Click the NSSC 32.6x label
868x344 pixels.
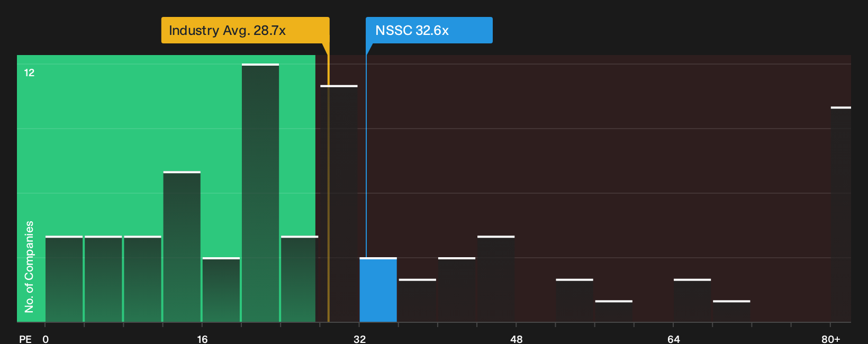[x=429, y=30]
